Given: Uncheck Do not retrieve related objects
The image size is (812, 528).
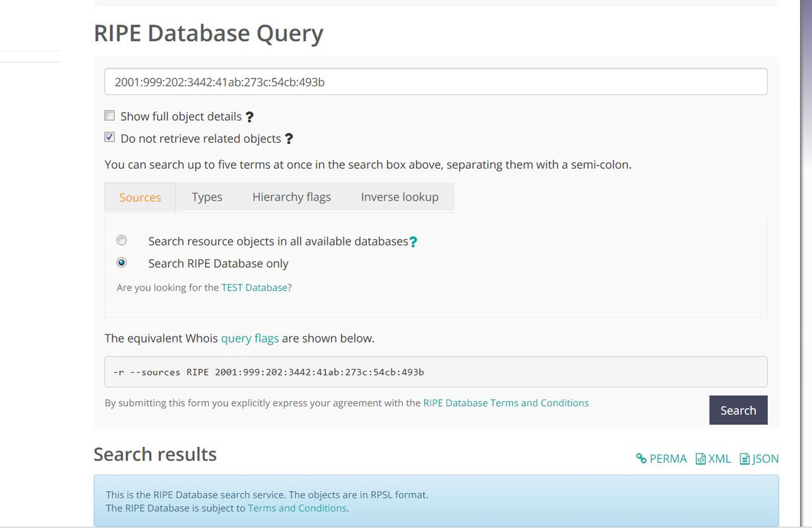Looking at the screenshot, I should 109,137.
